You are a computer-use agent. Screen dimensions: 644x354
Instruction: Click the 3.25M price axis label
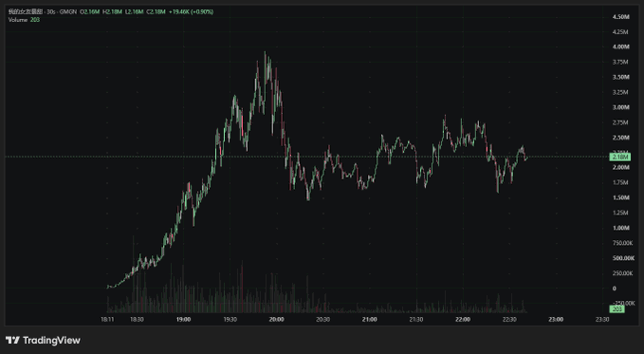620,92
